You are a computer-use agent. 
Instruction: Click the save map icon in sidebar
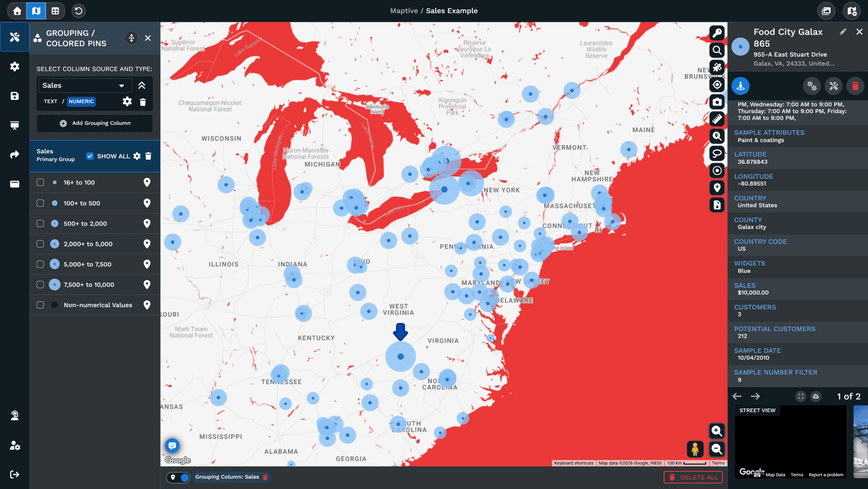coord(15,96)
